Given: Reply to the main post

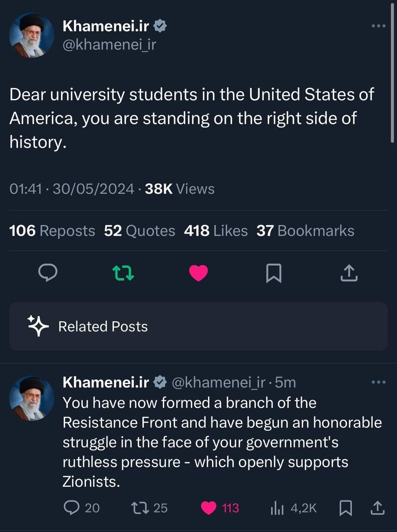Looking at the screenshot, I should 48,273.
